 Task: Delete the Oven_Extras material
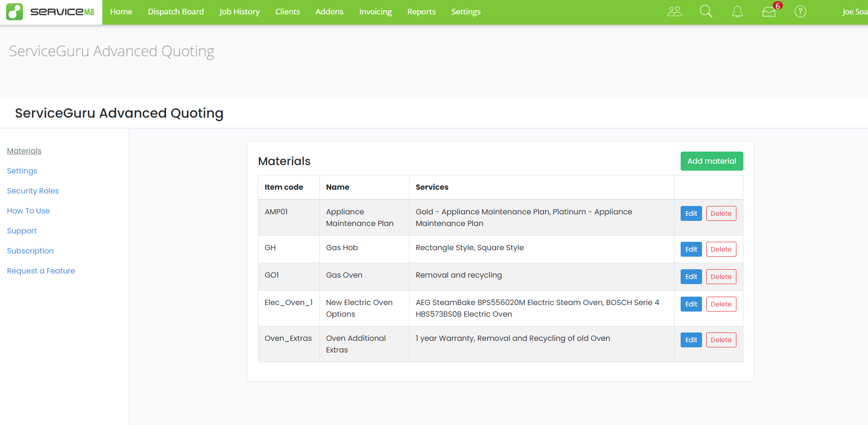pyautogui.click(x=721, y=340)
